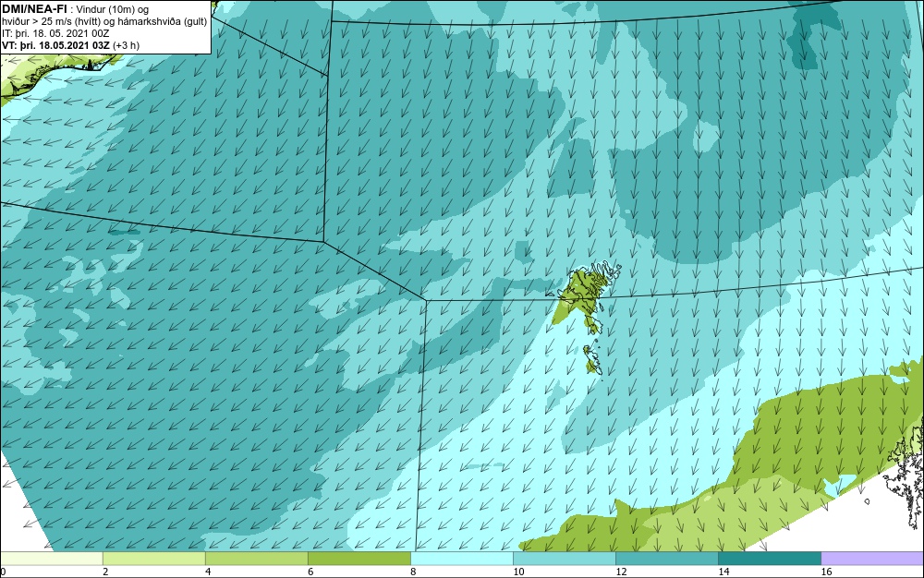The image size is (924, 578).
Task: Click the legend scale label 4
Action: [209, 572]
